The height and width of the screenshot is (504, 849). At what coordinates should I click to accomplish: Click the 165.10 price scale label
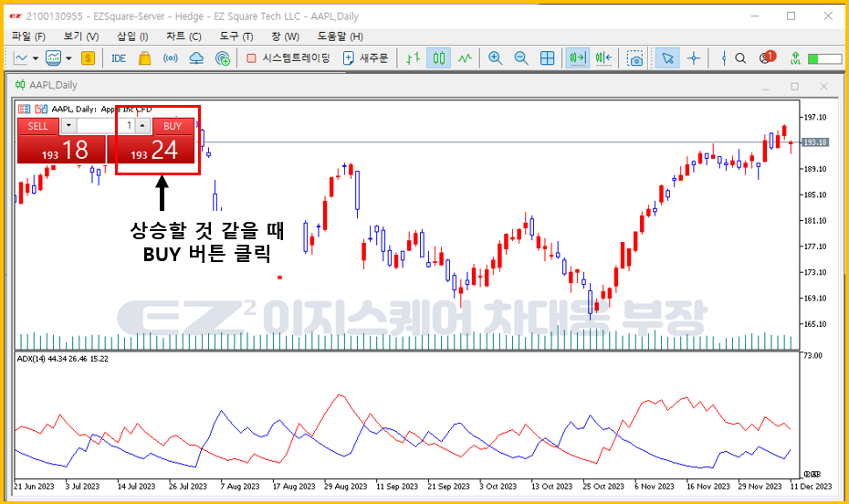[815, 324]
